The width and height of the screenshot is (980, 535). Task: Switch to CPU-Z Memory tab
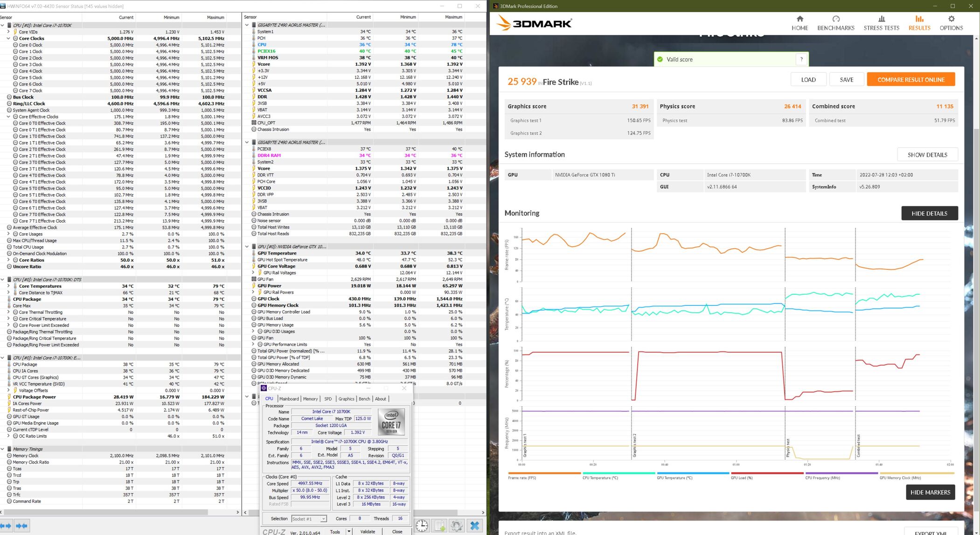[310, 399]
